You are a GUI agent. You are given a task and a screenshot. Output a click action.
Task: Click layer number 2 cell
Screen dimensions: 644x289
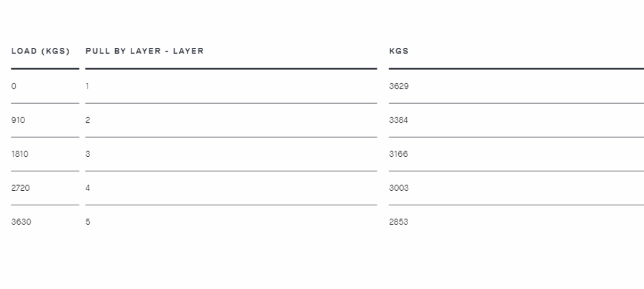pos(87,120)
